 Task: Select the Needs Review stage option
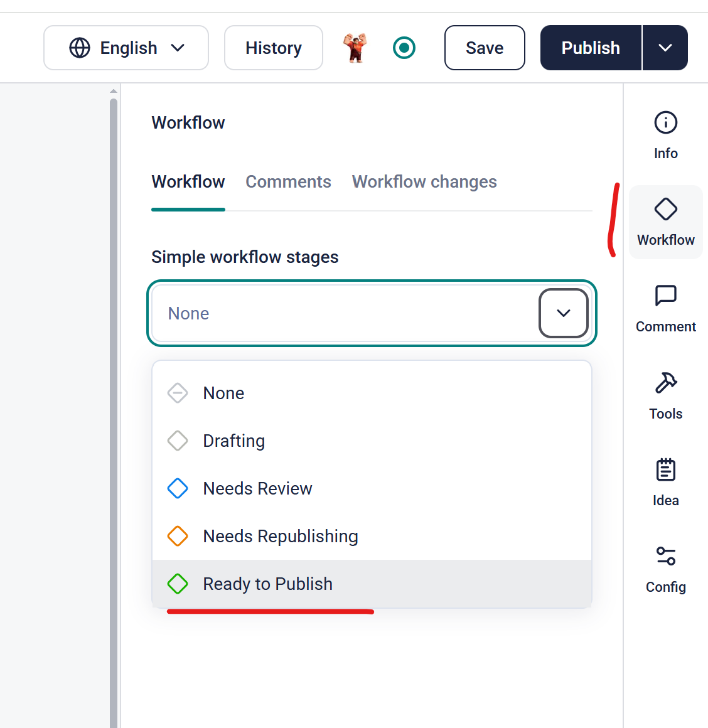(x=257, y=488)
